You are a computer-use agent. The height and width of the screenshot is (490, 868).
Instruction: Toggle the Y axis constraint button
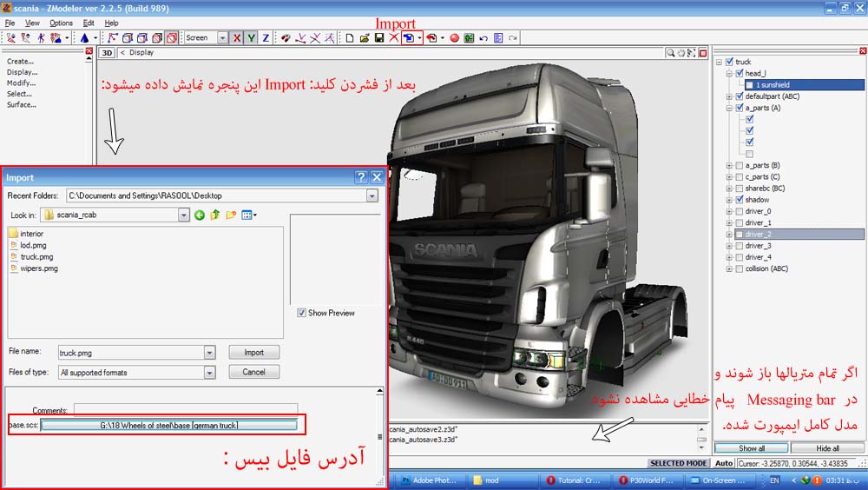tap(252, 37)
